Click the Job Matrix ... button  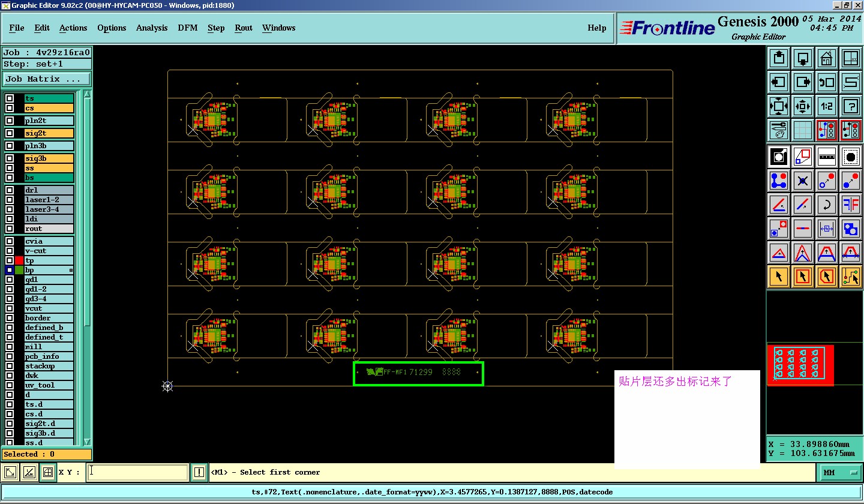tap(47, 79)
